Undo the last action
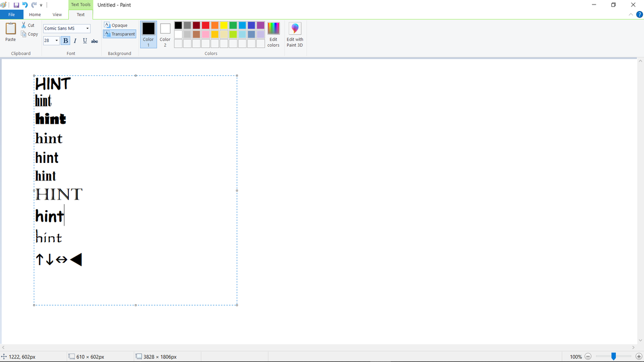 [25, 5]
